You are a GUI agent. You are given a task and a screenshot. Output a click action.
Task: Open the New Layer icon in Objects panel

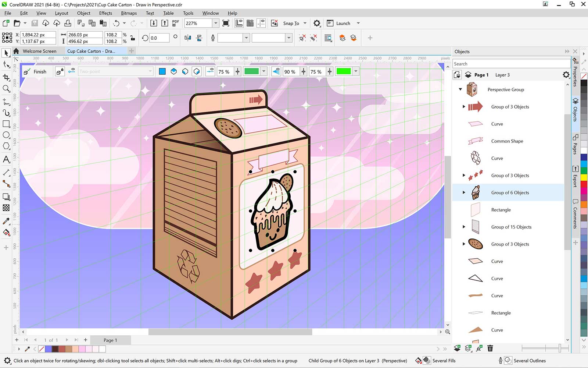(457, 348)
